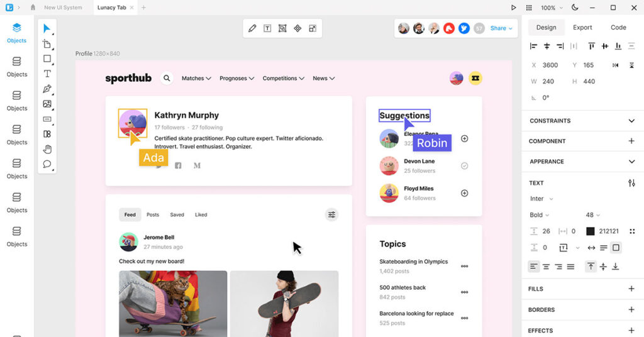Select the Pen tool in the left toolbar

[47, 89]
